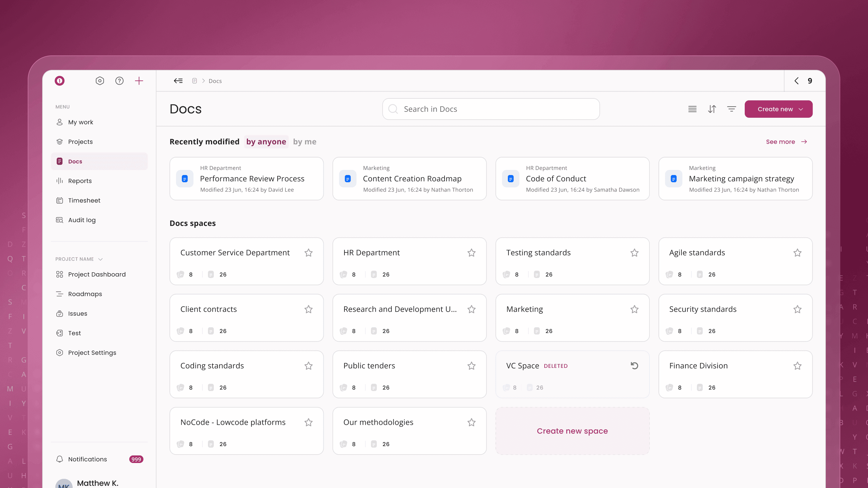Toggle star on Finance Division space
Image resolution: width=868 pixels, height=488 pixels.
[x=797, y=366]
